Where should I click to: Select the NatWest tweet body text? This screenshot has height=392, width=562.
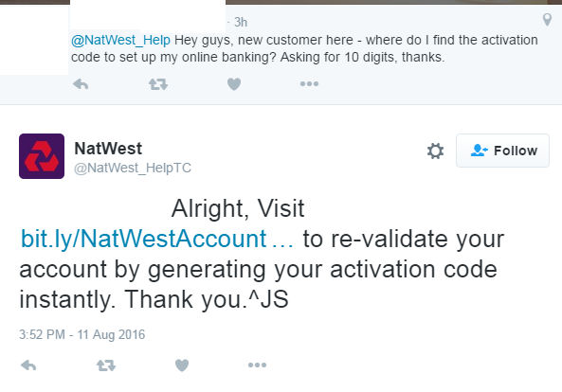[262, 254]
